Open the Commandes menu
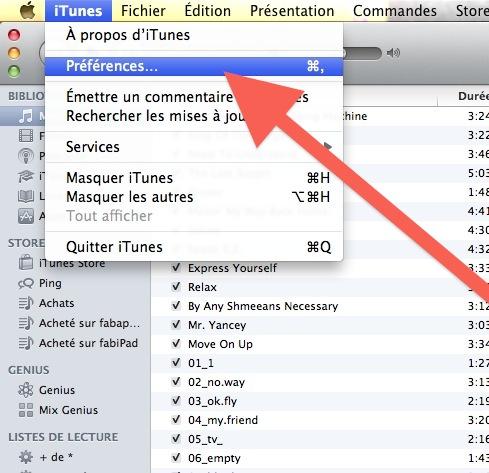This screenshot has width=489, height=473. [x=395, y=11]
